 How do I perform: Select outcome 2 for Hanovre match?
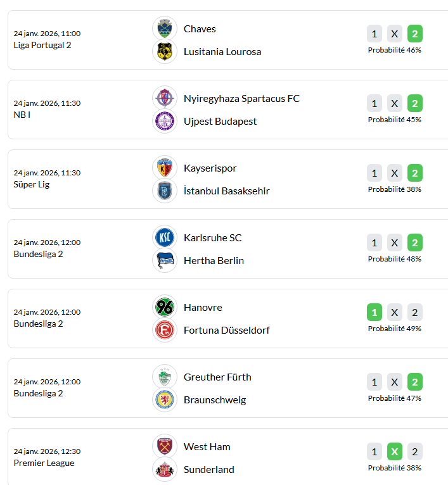[415, 313]
